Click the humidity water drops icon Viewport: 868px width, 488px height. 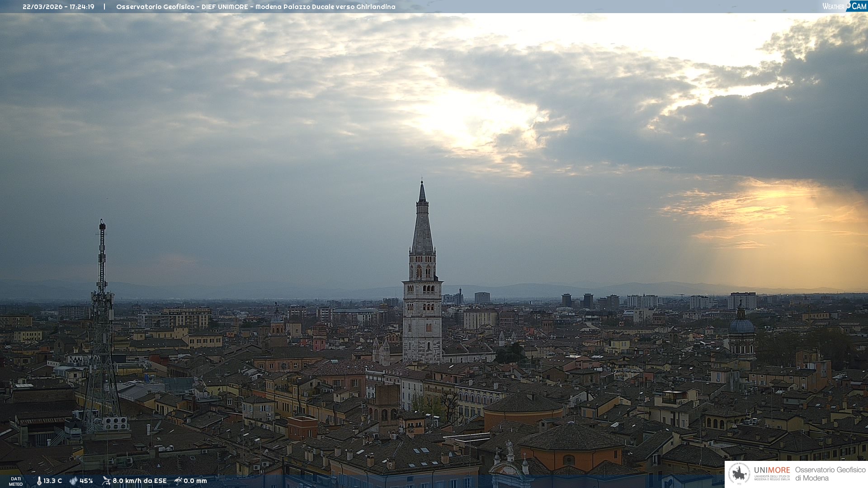click(x=73, y=481)
